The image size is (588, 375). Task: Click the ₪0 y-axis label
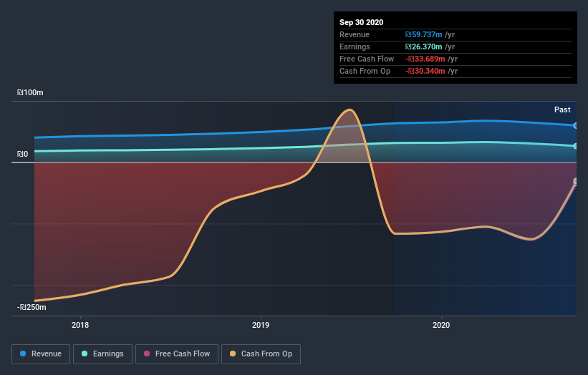click(22, 154)
